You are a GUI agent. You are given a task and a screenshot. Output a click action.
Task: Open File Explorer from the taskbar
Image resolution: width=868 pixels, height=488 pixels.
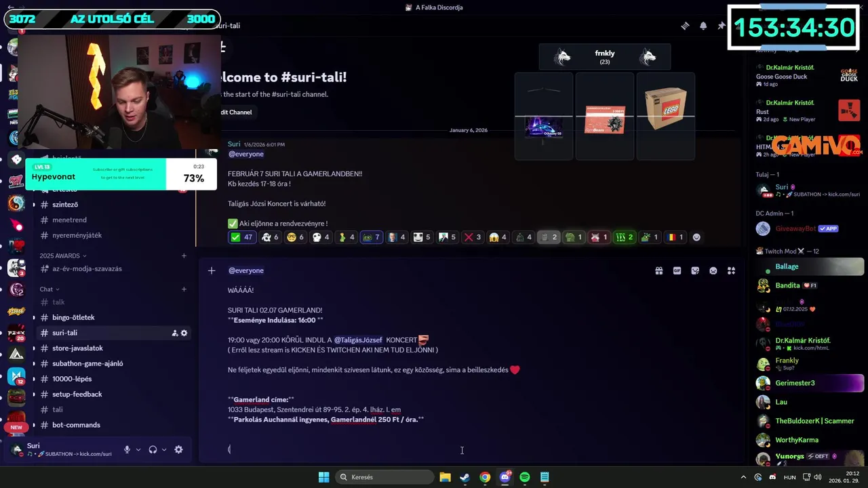pyautogui.click(x=445, y=477)
